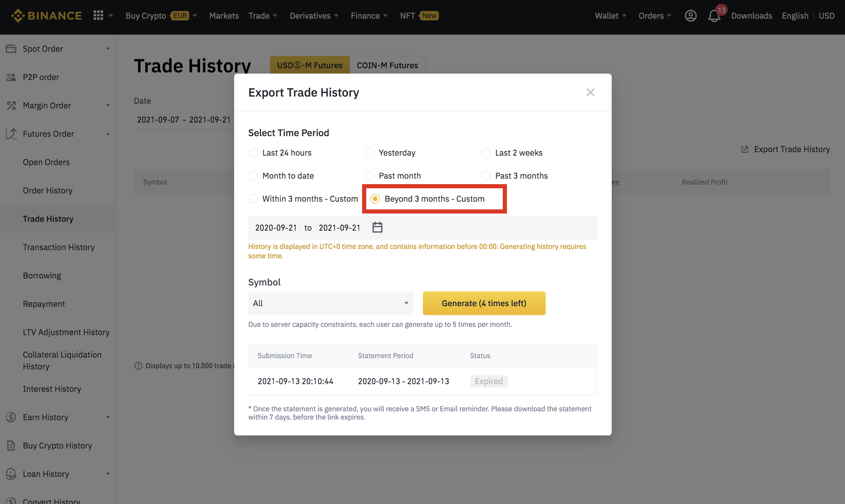Switch to COIN-M Futures tab

point(387,65)
